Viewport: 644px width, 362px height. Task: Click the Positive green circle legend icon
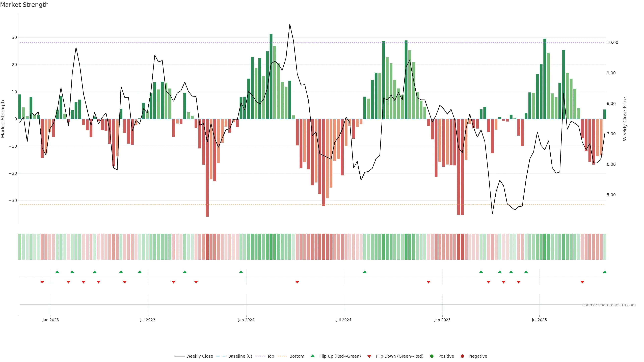click(x=432, y=356)
